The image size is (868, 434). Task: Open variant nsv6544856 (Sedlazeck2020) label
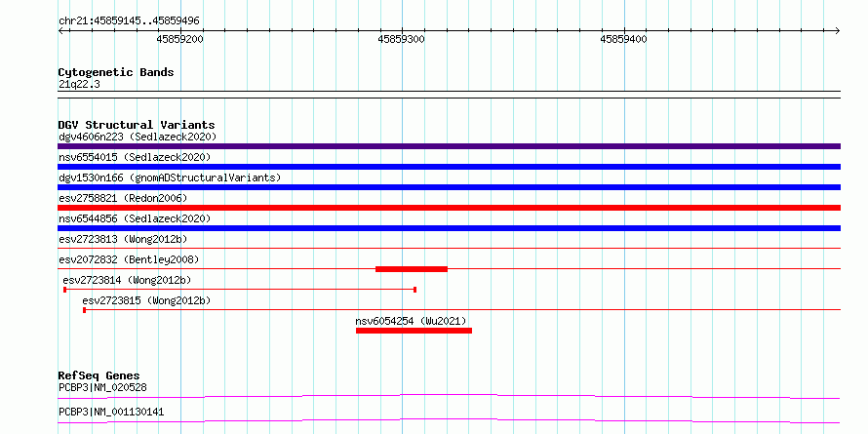point(135,218)
